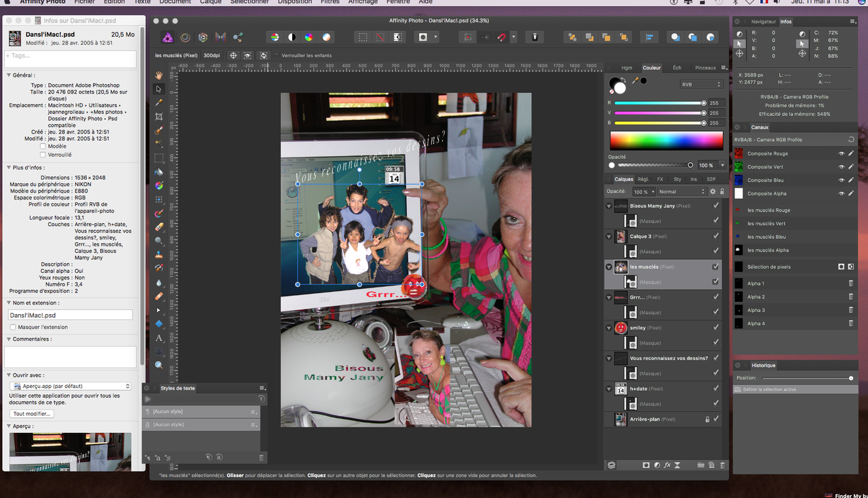868x498 pixels.
Task: Click the 300dpi context toolbar button
Action: [x=211, y=55]
